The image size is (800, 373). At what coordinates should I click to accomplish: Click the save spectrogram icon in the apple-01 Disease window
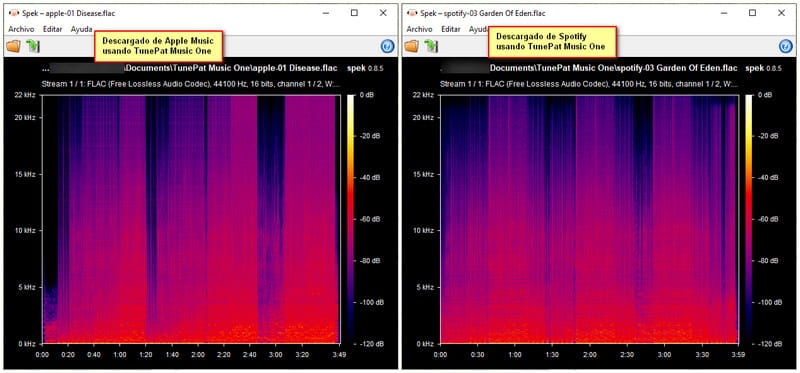(x=33, y=46)
